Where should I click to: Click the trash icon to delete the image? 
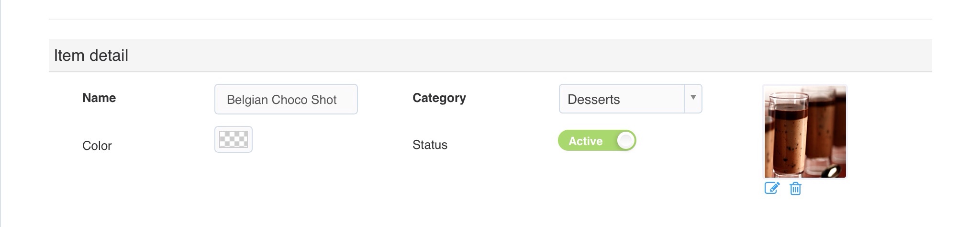pyautogui.click(x=795, y=189)
